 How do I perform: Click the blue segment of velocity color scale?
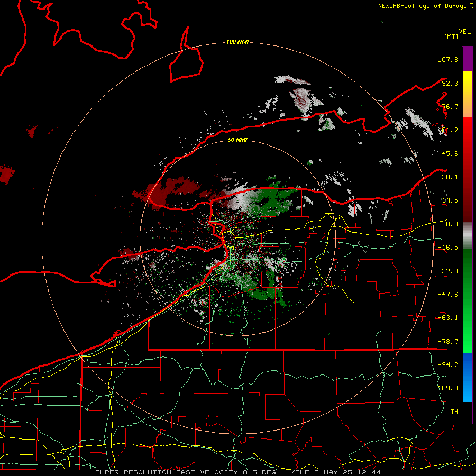tap(467, 377)
